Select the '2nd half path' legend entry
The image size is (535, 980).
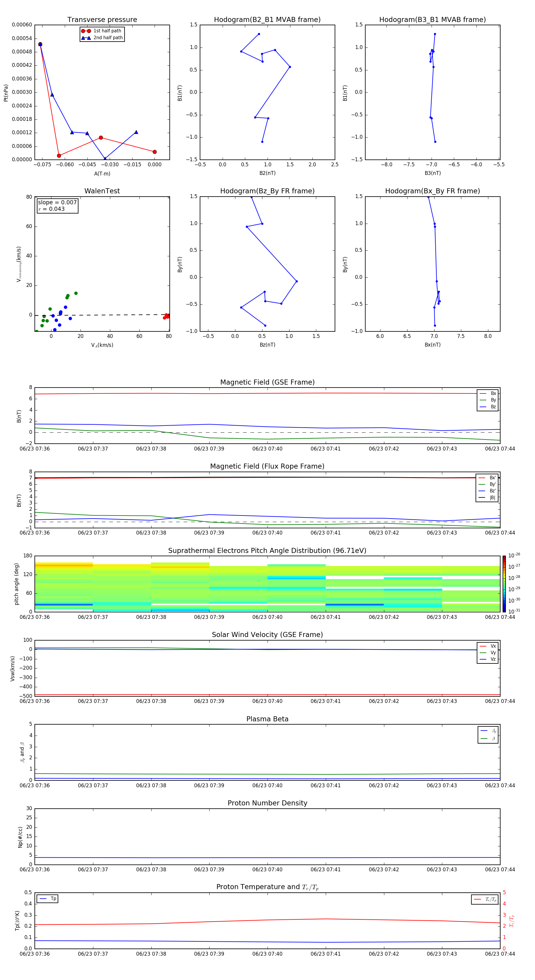pyautogui.click(x=102, y=38)
